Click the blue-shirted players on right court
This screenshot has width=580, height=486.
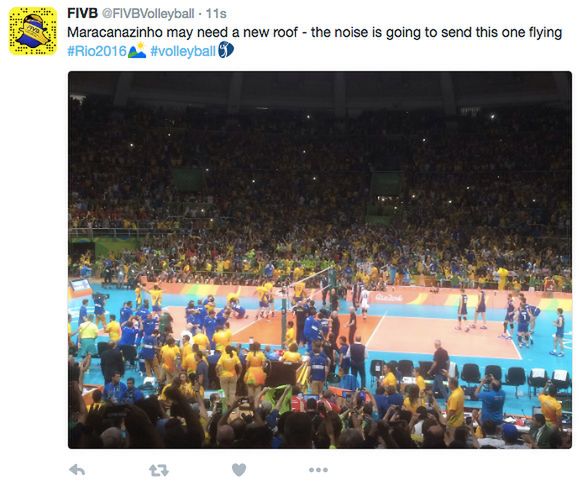click(512, 320)
